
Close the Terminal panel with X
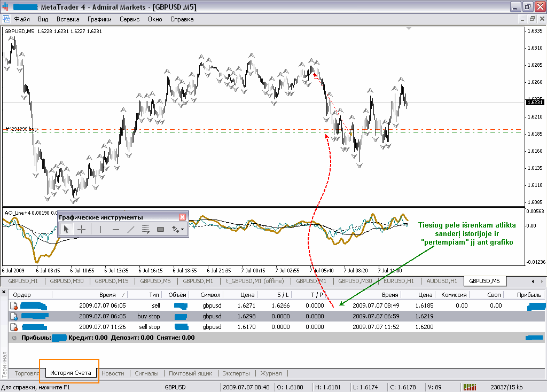click(x=4, y=293)
